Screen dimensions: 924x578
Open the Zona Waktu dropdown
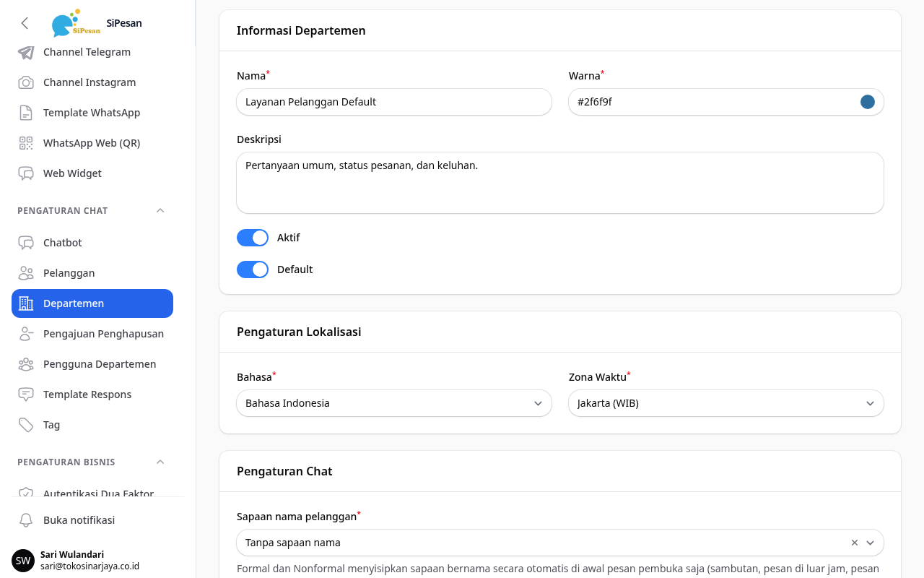point(726,403)
